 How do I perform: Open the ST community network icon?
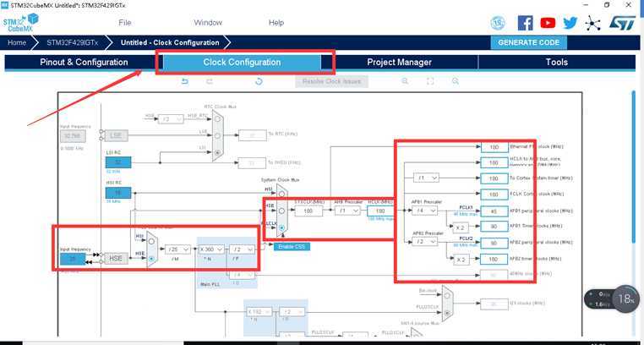coord(592,23)
